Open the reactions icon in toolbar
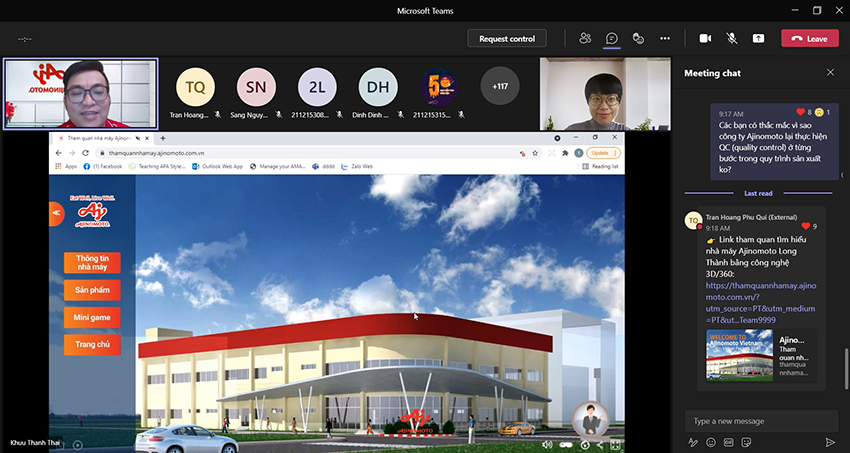850x453 pixels. click(638, 38)
